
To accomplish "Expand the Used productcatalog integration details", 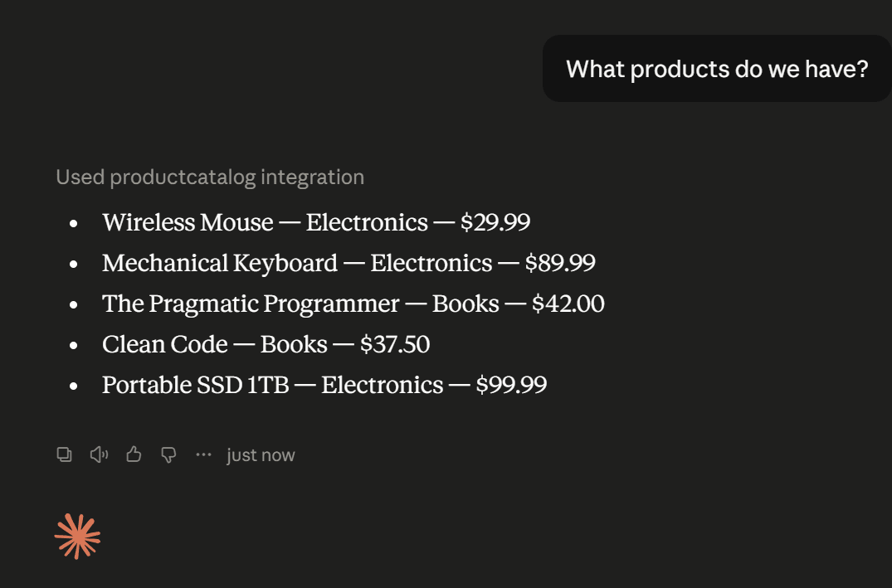I will [210, 177].
